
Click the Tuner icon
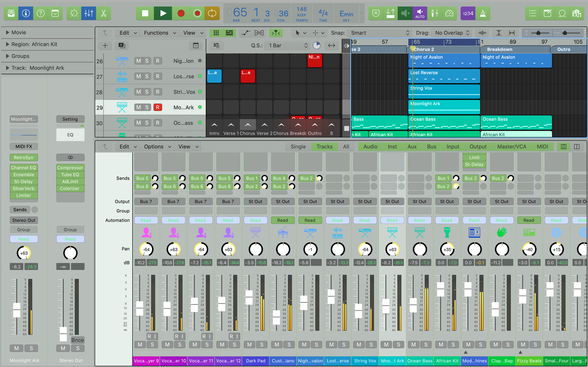449,13
